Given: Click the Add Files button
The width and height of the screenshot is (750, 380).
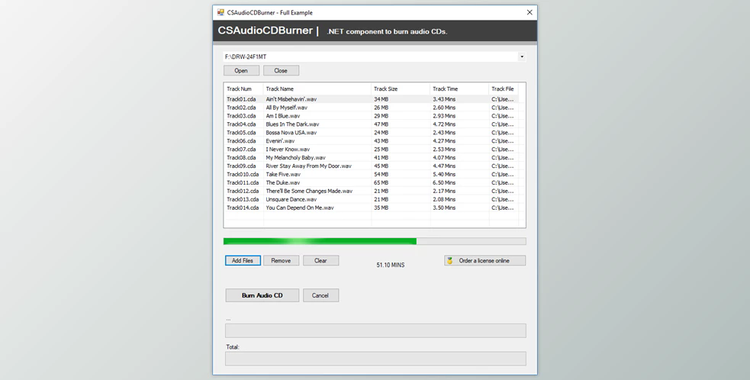Looking at the screenshot, I should tap(243, 261).
